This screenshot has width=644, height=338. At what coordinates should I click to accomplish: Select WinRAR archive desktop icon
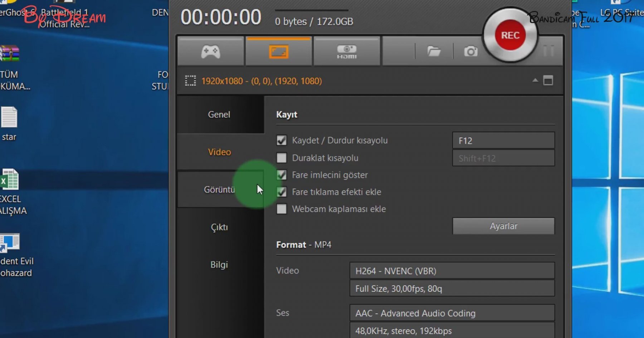point(10,54)
